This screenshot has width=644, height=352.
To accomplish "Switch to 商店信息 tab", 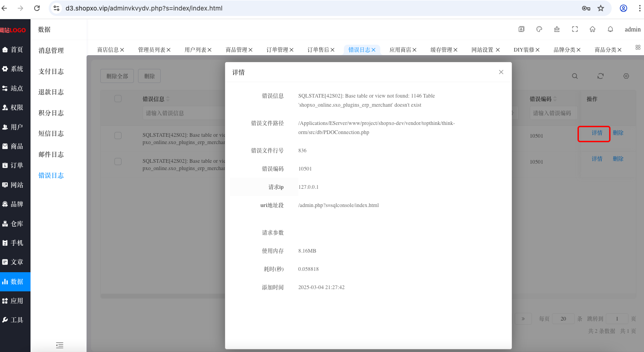I will (x=108, y=50).
